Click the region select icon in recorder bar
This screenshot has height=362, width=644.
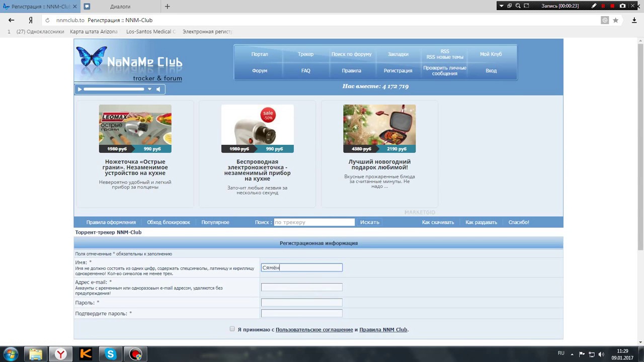526,6
